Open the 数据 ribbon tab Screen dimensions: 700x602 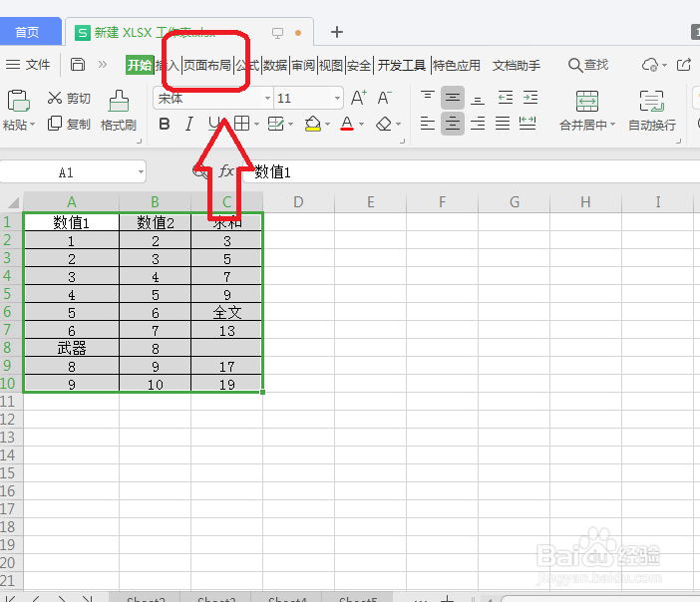pos(275,65)
